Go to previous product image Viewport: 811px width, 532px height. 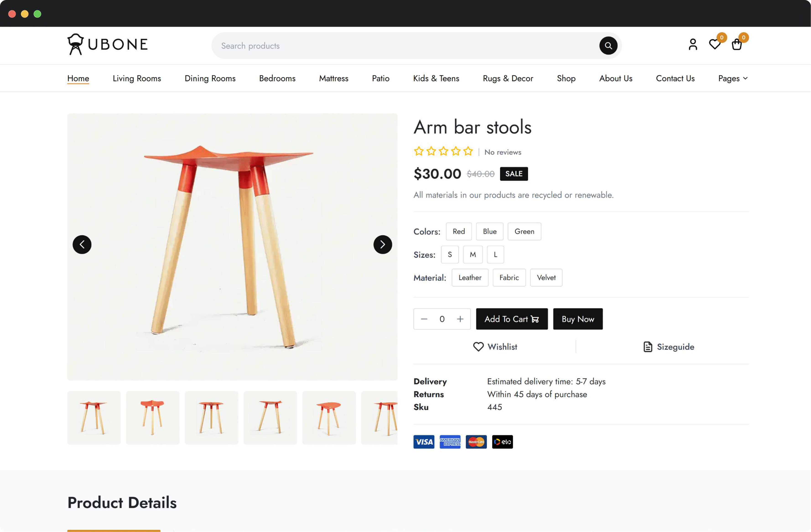click(82, 245)
